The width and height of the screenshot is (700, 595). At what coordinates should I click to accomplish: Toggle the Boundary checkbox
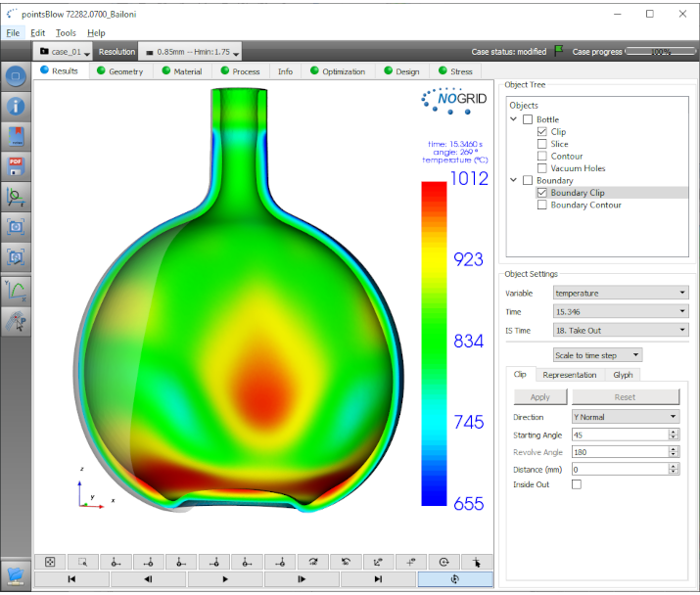click(x=528, y=180)
